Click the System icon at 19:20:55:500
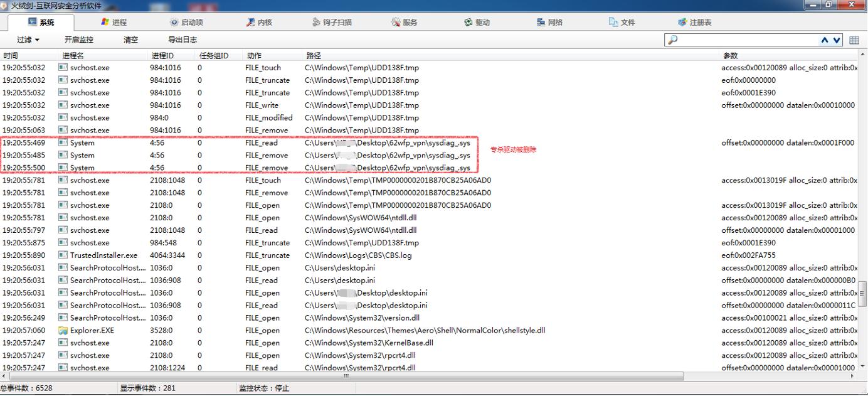 point(63,168)
